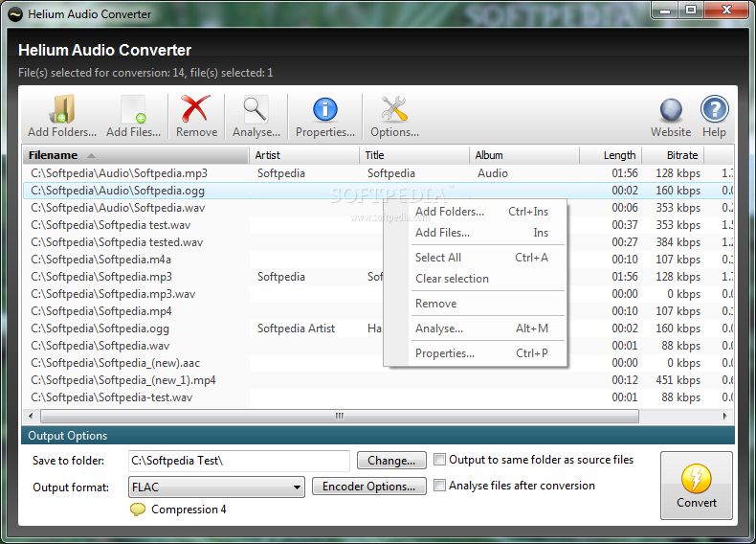Screen dimensions: 756x544
Task: Select row C:\Softpedia\Audio\Softpedia.ogg
Action: click(378, 191)
